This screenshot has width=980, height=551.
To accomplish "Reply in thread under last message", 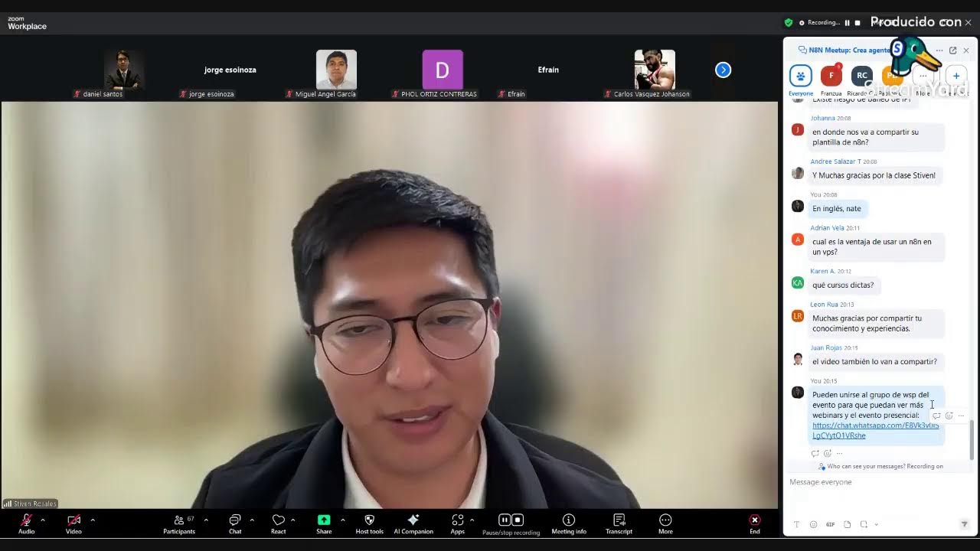I will pos(815,453).
